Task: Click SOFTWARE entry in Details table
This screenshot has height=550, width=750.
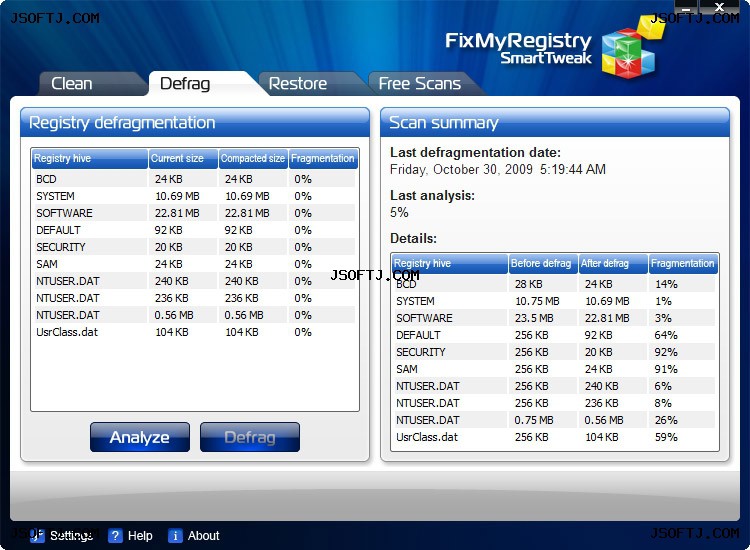Action: tap(424, 318)
